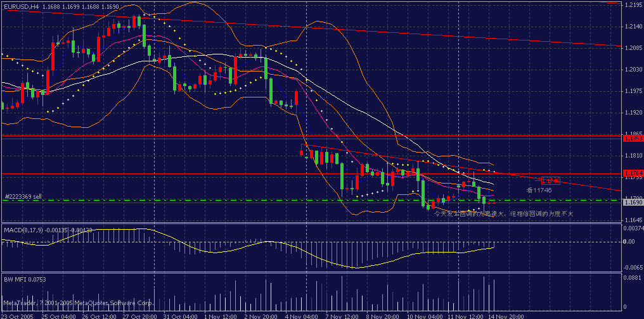Select the long Chinese comment annotation on chart
Image resolution: width=644 pixels, height=319 pixels.
(x=503, y=214)
